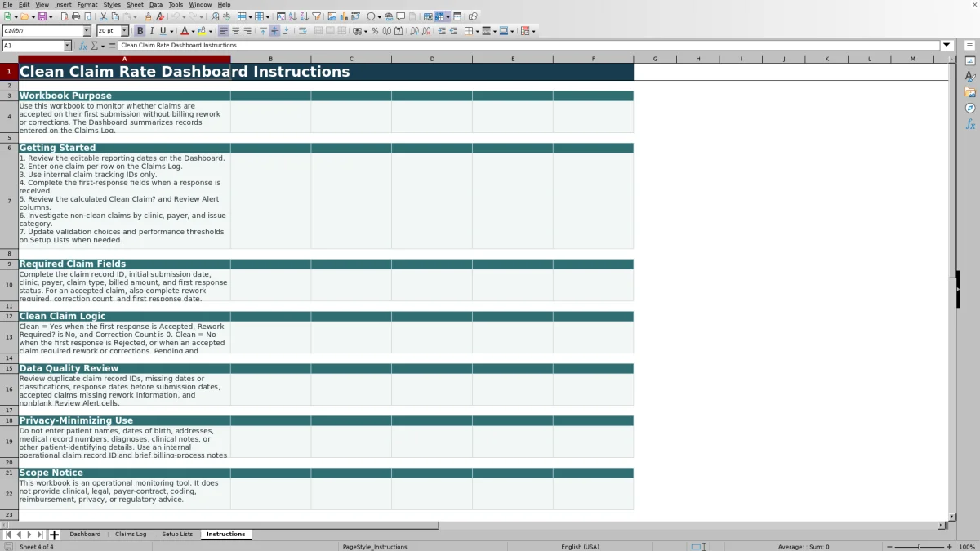The width and height of the screenshot is (980, 551).
Task: Open Find & Replace icon
Action: pos(214,16)
